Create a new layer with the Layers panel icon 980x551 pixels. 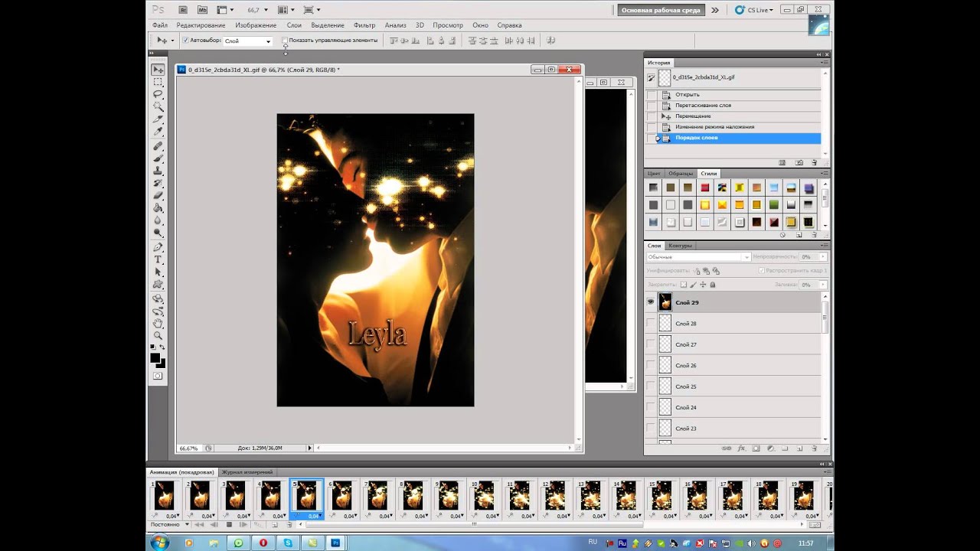[x=799, y=448]
